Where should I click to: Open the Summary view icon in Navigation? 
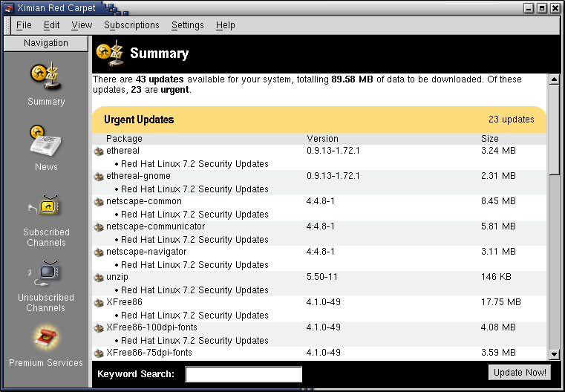[46, 76]
